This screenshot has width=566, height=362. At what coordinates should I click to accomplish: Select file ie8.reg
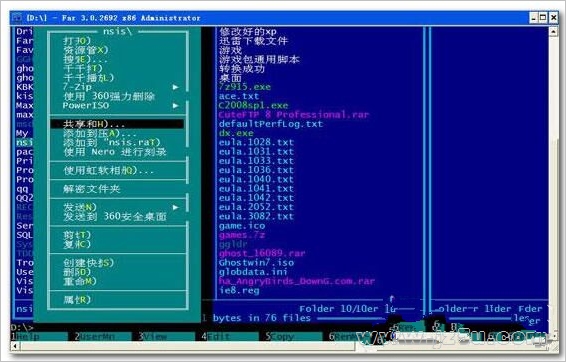tap(239, 290)
